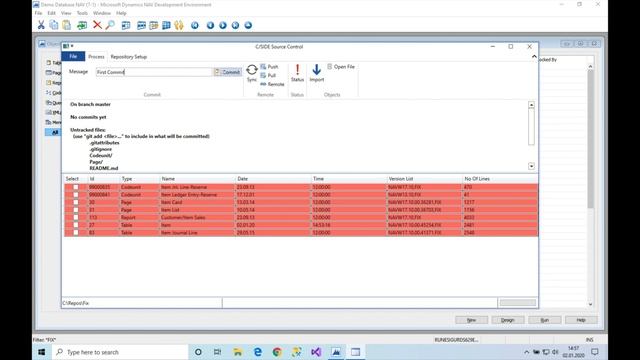
Task: Show hidden system tray icons
Action: pos(527,352)
